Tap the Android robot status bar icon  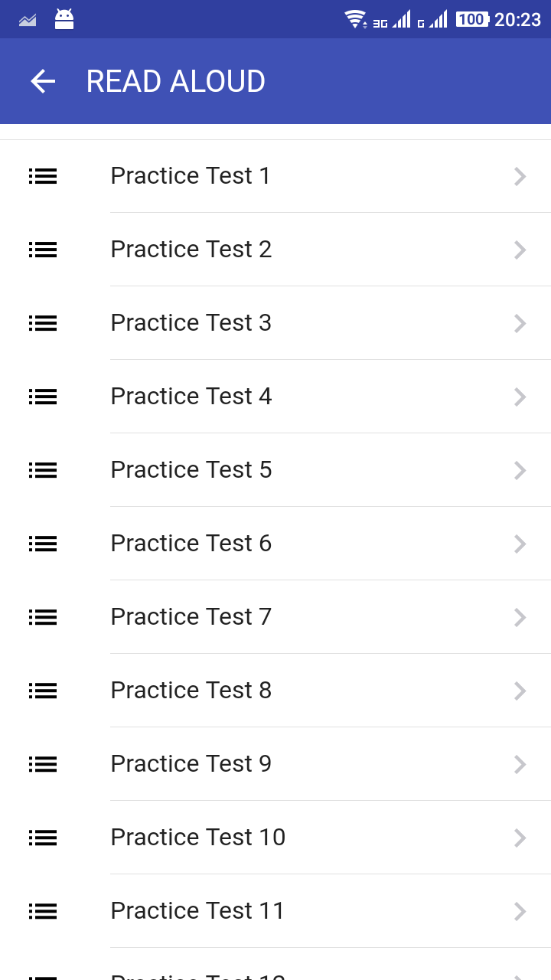[x=64, y=19]
